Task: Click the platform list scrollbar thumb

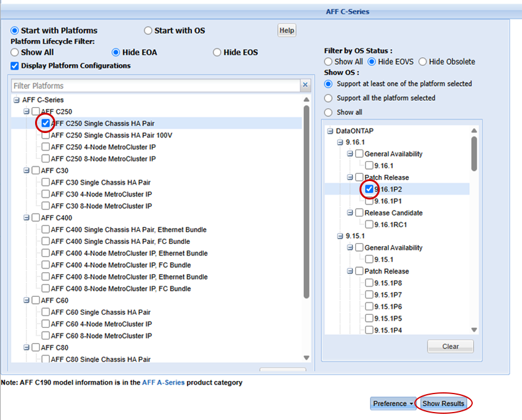Action: point(307,202)
